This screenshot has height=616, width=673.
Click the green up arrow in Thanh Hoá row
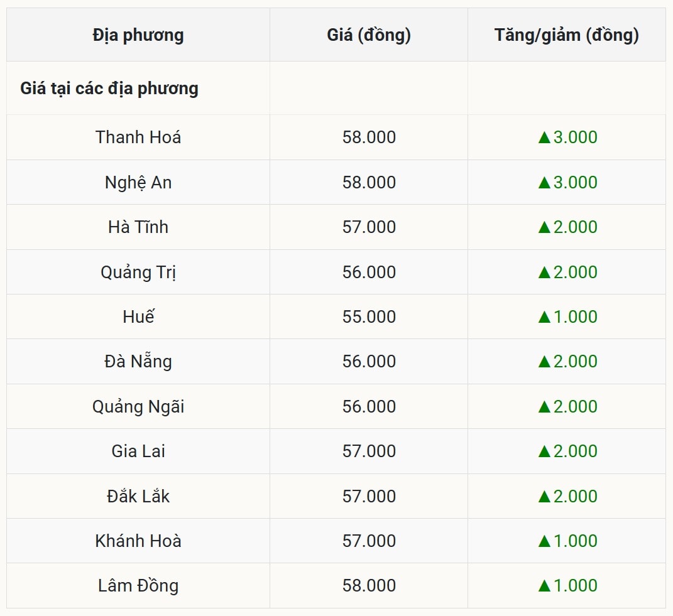click(544, 138)
